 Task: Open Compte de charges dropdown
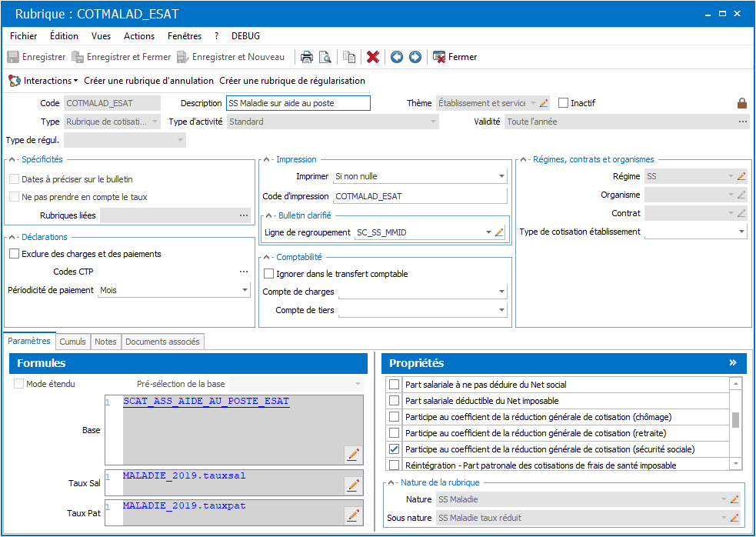pos(501,292)
